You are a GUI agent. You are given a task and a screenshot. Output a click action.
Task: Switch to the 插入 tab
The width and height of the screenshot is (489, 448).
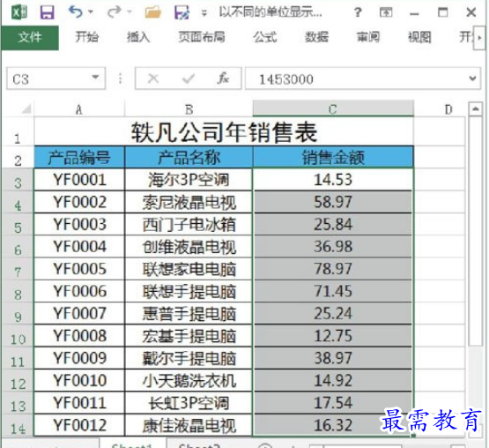(x=138, y=37)
